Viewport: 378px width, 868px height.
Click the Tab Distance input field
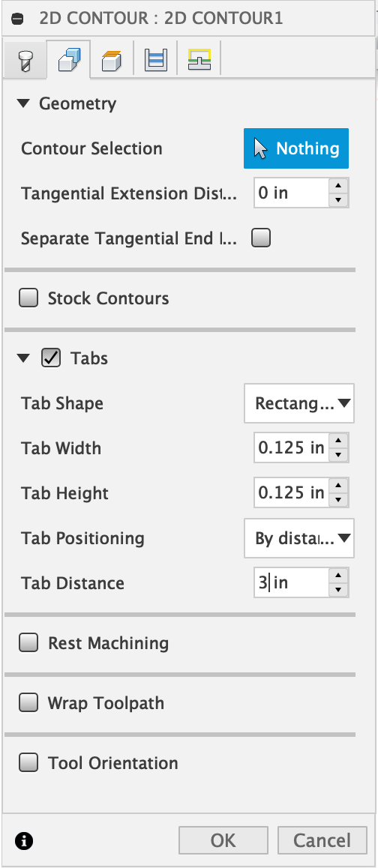pyautogui.click(x=291, y=583)
